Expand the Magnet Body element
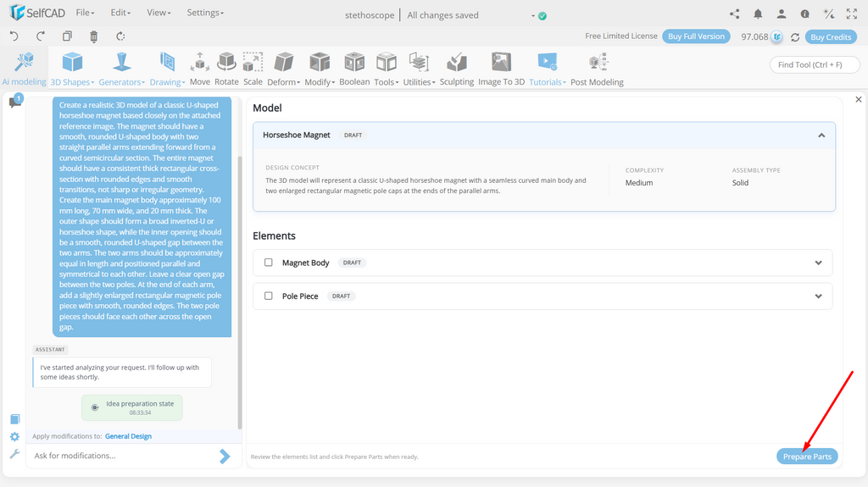The image size is (868, 487). point(818,263)
